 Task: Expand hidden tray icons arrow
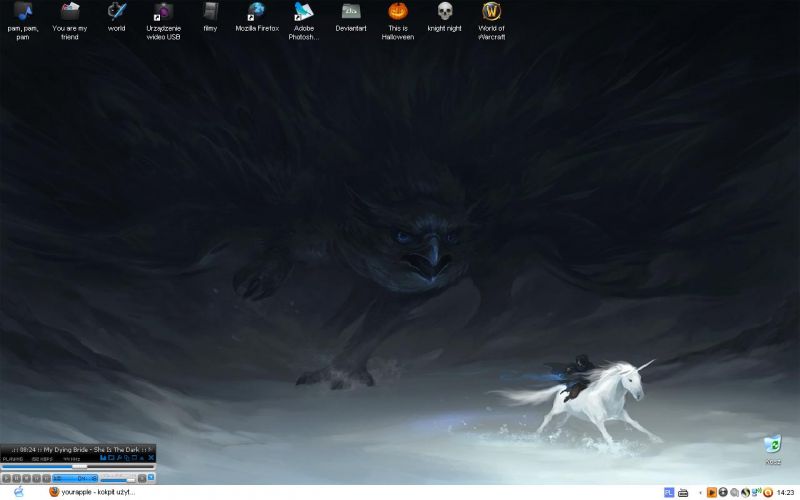701,493
